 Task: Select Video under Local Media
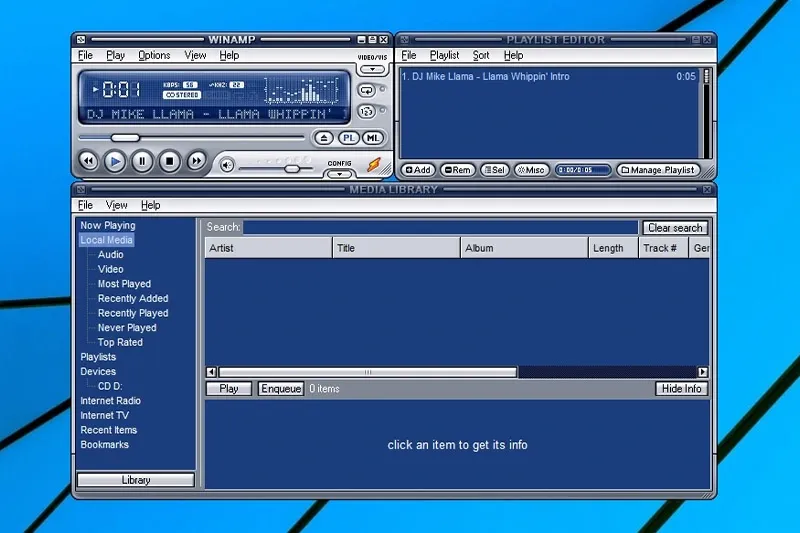[111, 269]
